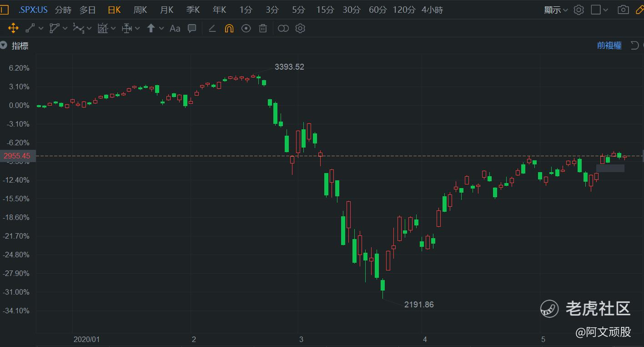Open drawing toolbar settings gear
This screenshot has width=644, height=347.
(x=300, y=28)
